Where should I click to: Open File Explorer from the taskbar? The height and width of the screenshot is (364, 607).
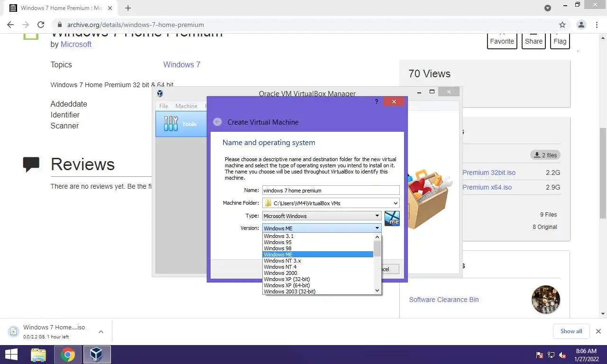(38, 355)
